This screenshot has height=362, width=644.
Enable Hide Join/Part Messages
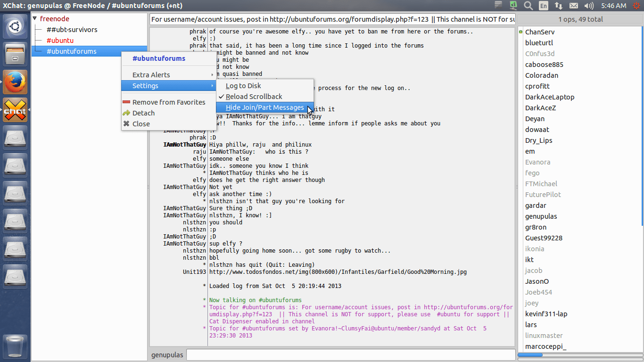[264, 107]
